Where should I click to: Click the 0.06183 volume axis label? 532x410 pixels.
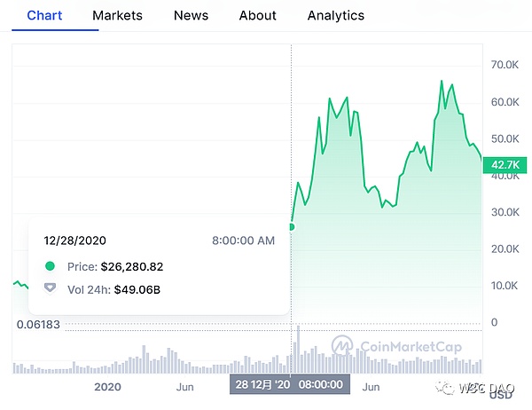[39, 325]
